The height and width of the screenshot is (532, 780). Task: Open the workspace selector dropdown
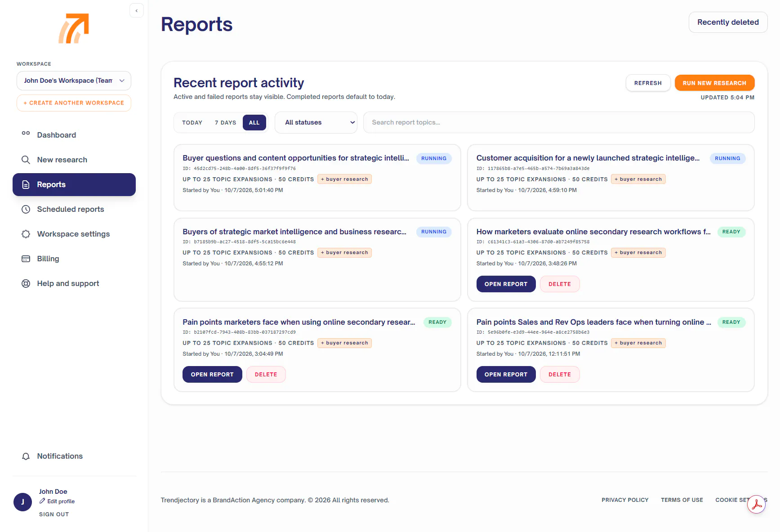pyautogui.click(x=74, y=80)
